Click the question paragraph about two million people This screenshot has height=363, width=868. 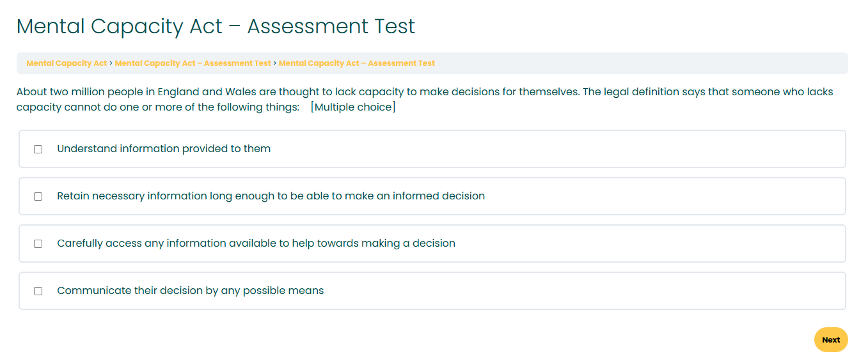click(x=425, y=100)
